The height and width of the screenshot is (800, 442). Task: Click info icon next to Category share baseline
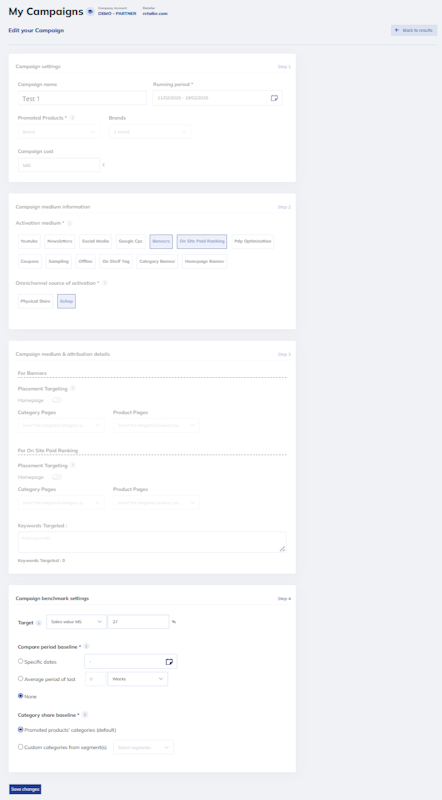85,714
